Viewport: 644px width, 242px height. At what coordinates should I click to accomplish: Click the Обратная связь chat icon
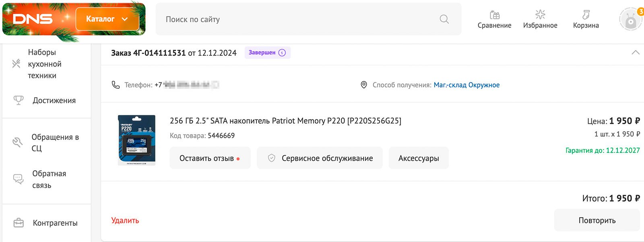[x=19, y=179]
